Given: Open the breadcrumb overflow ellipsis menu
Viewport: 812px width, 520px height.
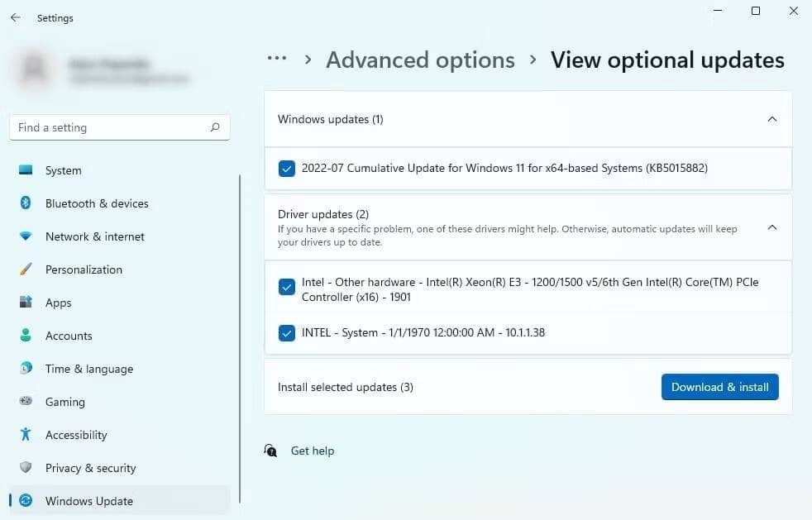Looking at the screenshot, I should 277,58.
